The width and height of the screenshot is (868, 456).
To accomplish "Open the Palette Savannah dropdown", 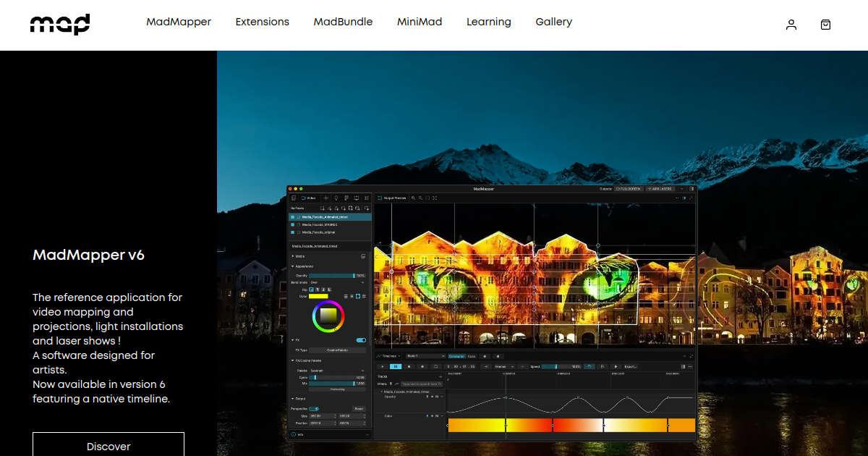I will pyautogui.click(x=338, y=371).
